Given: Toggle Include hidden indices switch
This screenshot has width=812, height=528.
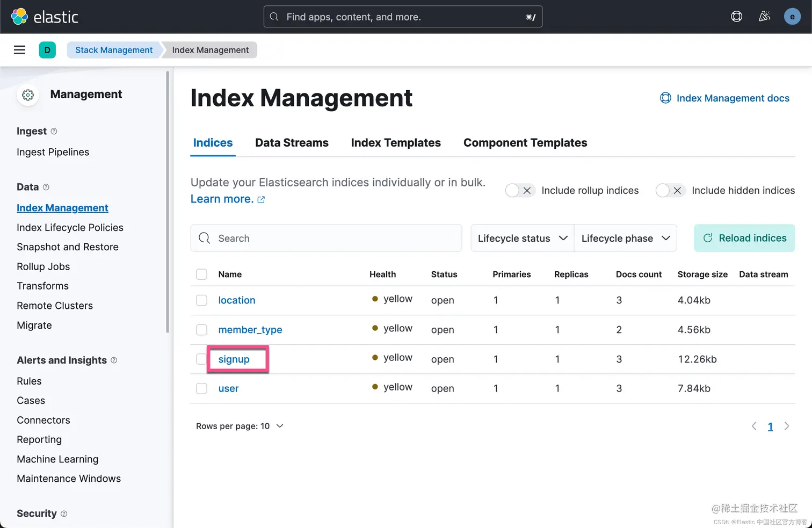Looking at the screenshot, I should click(x=670, y=190).
